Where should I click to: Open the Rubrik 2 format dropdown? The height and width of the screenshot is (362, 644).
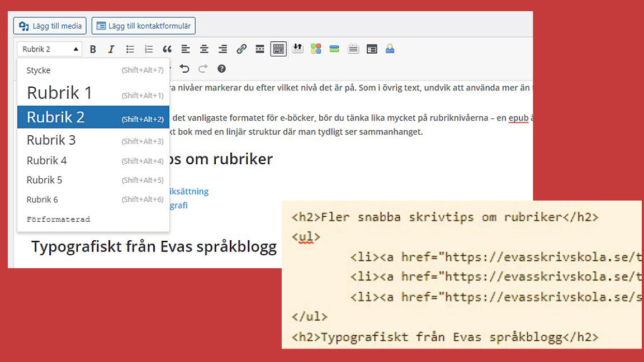click(x=50, y=49)
